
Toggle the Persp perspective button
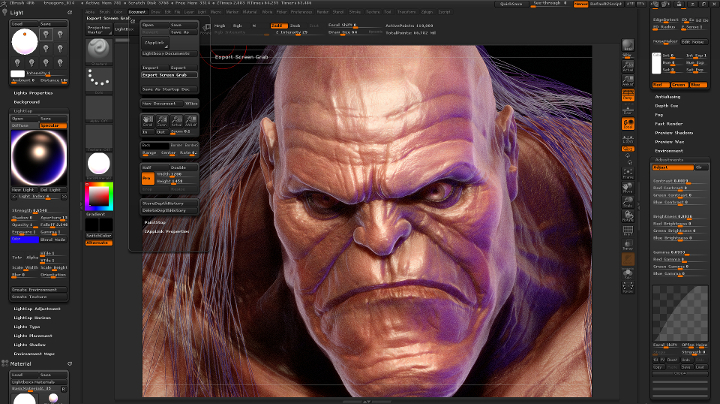(628, 96)
